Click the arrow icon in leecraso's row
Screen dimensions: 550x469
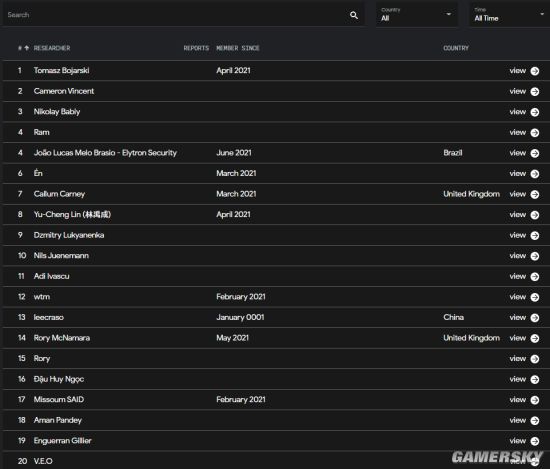coord(535,318)
